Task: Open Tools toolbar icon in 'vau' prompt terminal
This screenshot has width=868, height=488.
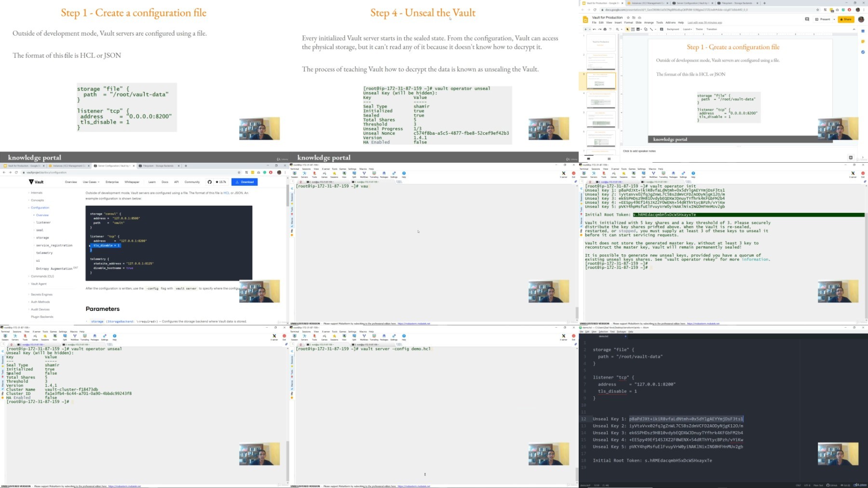Action: 314,173
